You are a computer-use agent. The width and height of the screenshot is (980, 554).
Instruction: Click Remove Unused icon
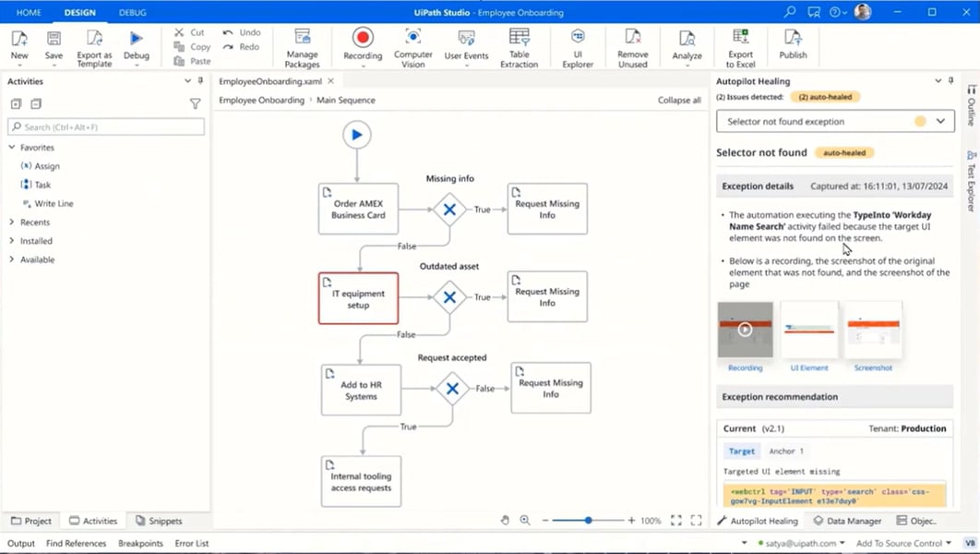click(632, 37)
